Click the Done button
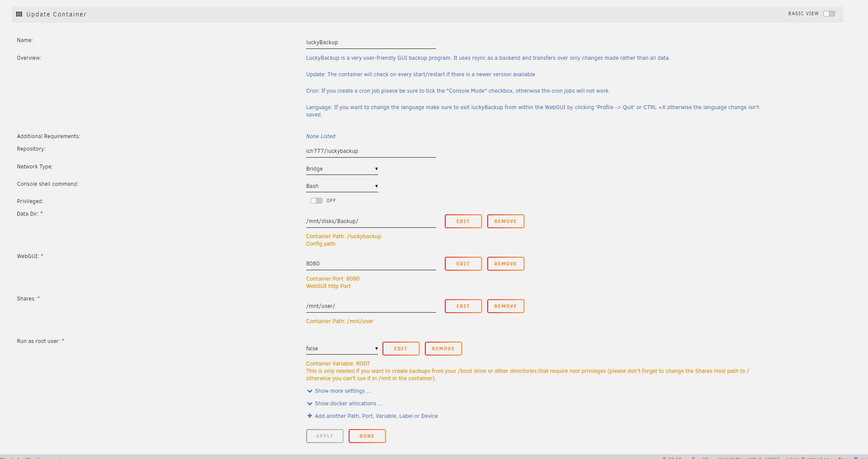The height and width of the screenshot is (459, 868). pos(367,436)
